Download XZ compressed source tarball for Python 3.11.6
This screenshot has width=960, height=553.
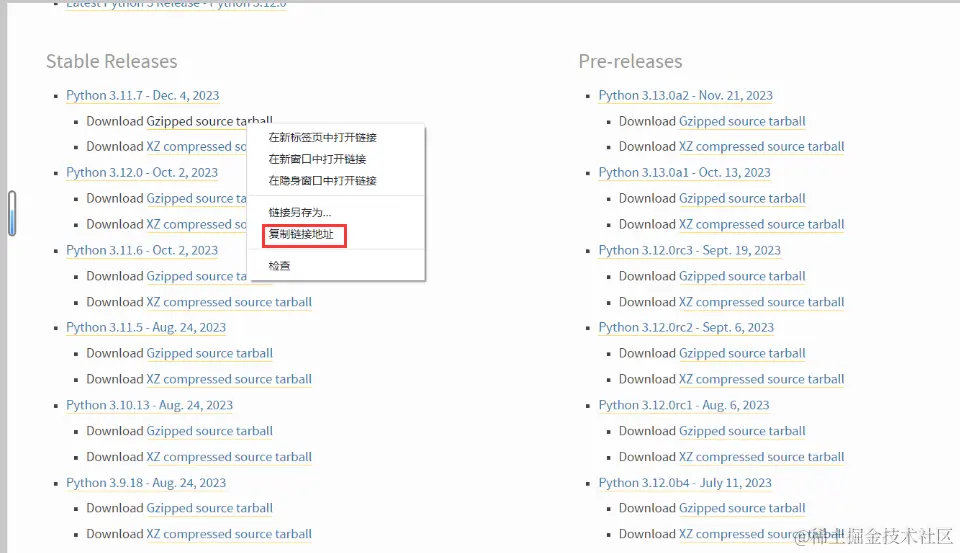[x=229, y=302]
